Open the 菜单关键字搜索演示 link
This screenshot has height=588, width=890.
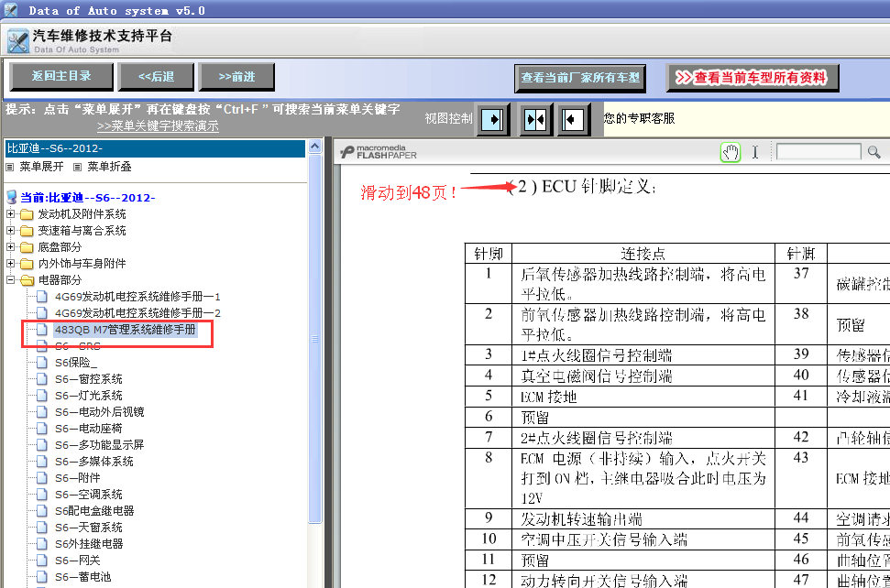click(158, 125)
